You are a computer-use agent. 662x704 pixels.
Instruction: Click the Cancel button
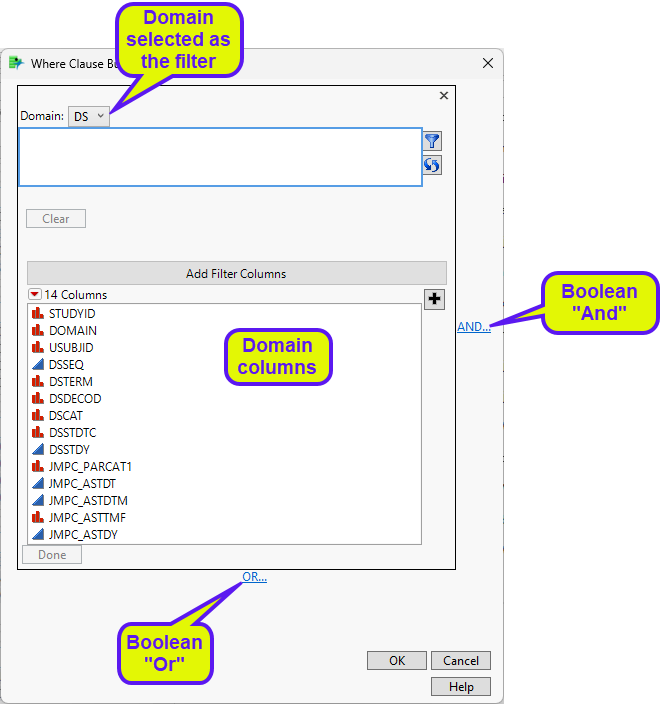coord(461,661)
